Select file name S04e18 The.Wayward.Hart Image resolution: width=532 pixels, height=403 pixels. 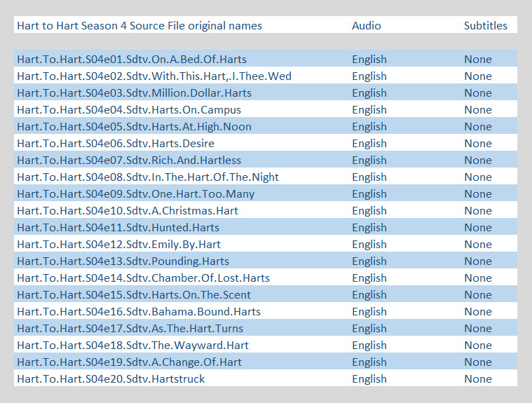coord(133,346)
